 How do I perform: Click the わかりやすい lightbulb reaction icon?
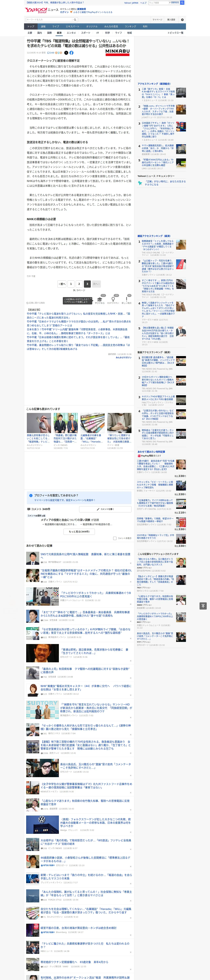pyautogui.click(x=113, y=299)
